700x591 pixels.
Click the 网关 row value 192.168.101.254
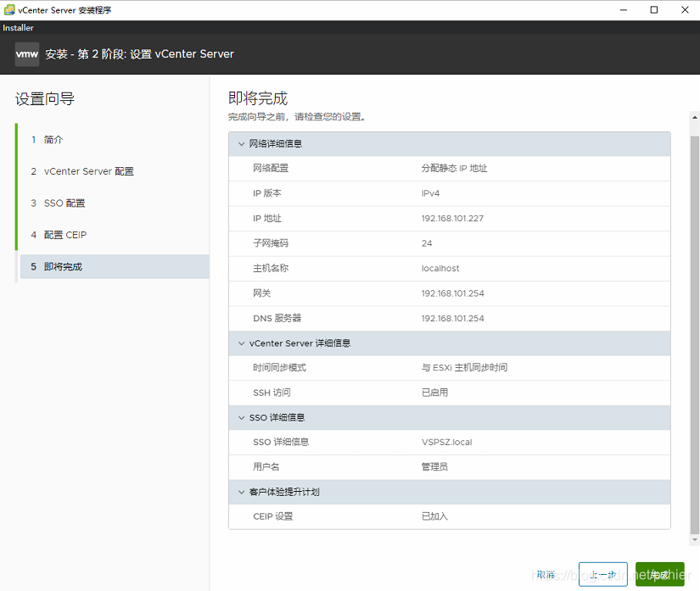point(453,293)
